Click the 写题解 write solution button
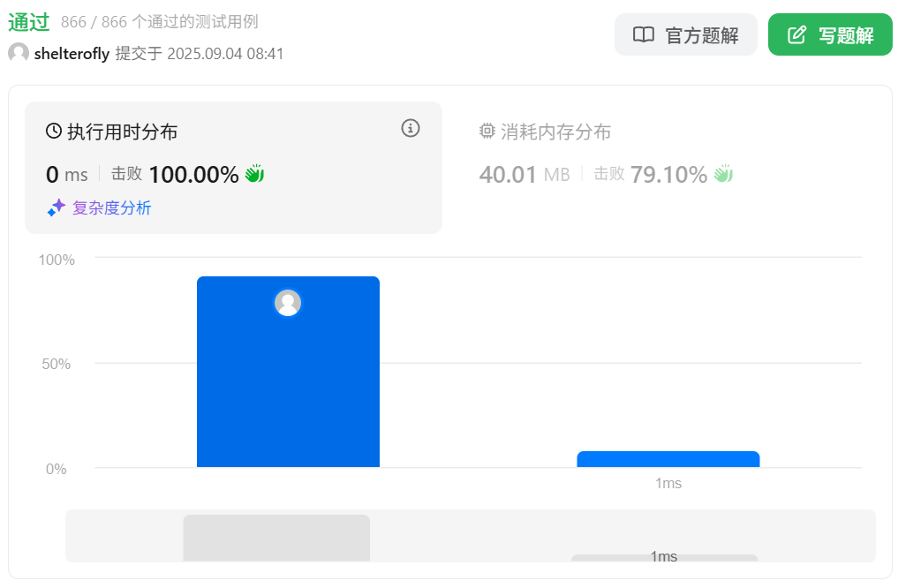This screenshot has height=588, width=898. coord(830,35)
